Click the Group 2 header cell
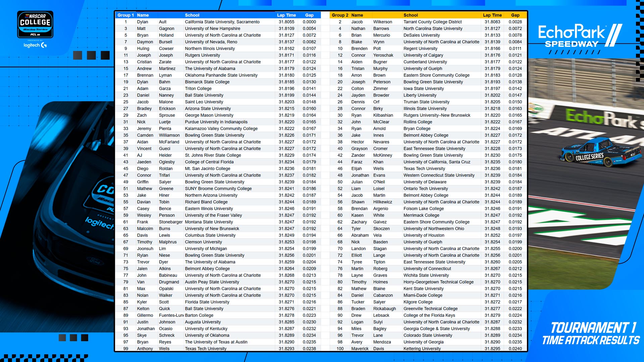 [x=340, y=15]
